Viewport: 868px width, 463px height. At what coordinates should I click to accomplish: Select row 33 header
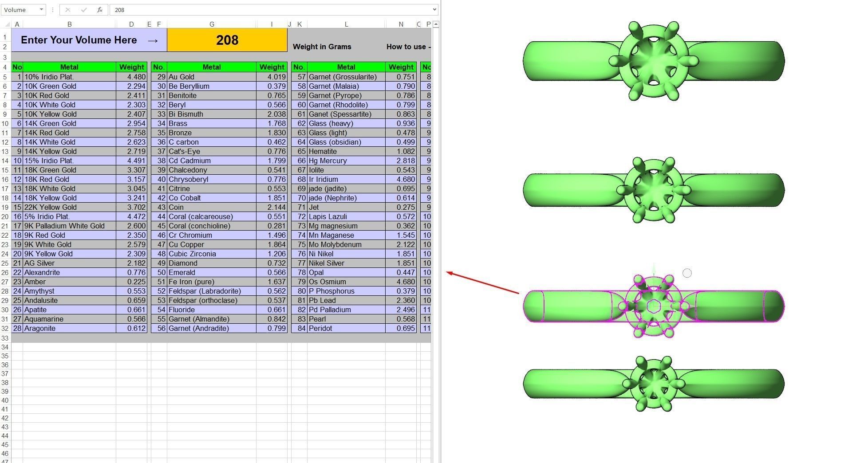point(5,338)
